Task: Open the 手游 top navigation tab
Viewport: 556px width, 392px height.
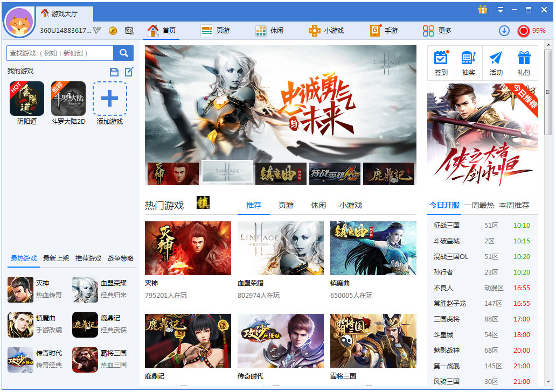Action: coord(384,31)
